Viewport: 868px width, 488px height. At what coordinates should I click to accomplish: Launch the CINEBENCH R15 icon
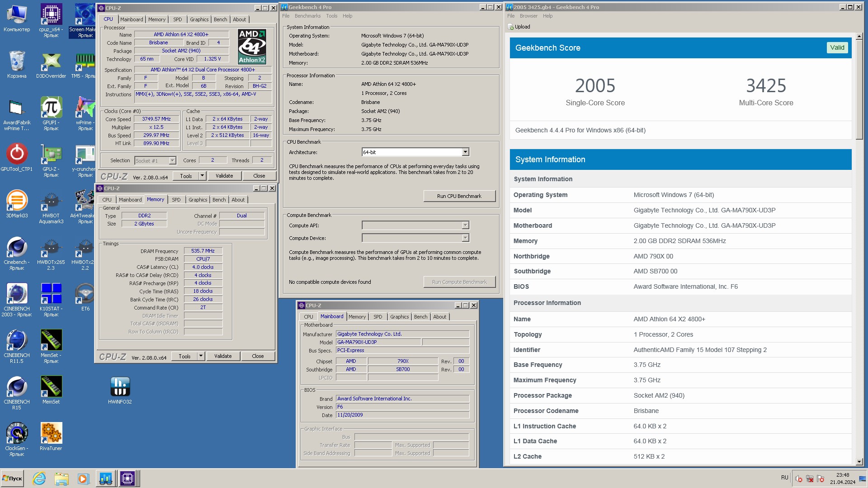17,393
